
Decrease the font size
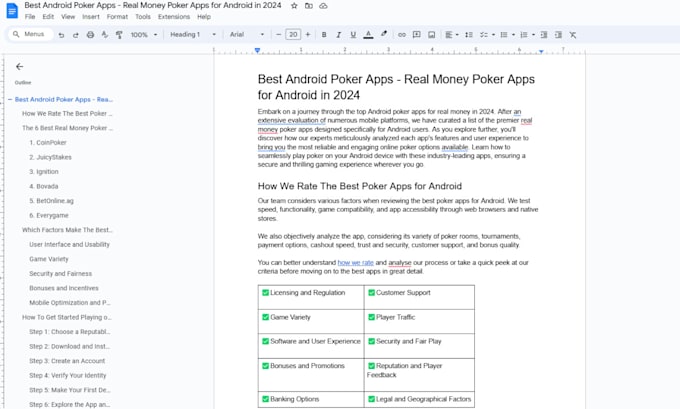pyautogui.click(x=278, y=35)
